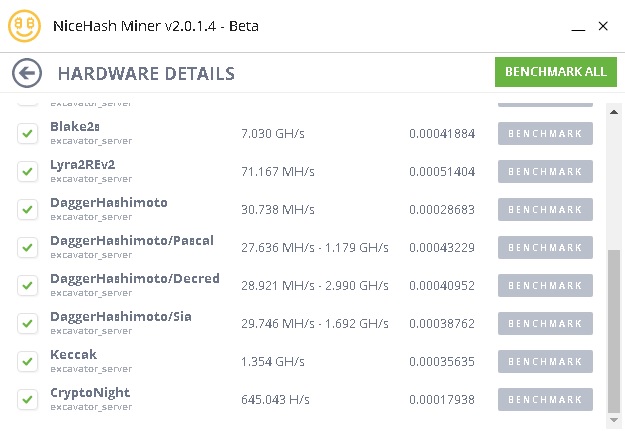Click the vertical scrollbar thumb

click(614, 331)
